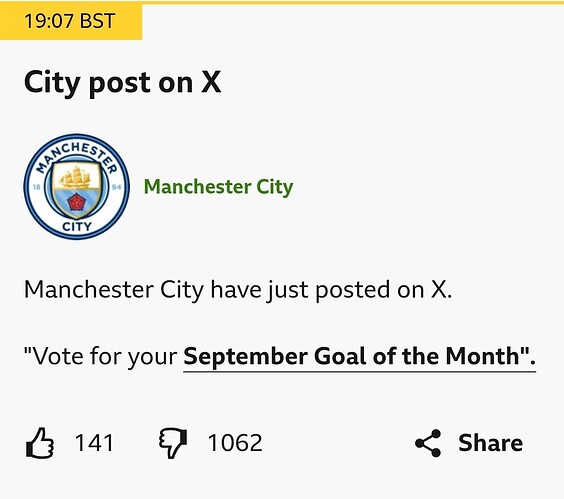Click the red rose in the crest
Screen dimensions: 564x499
pyautogui.click(x=76, y=202)
